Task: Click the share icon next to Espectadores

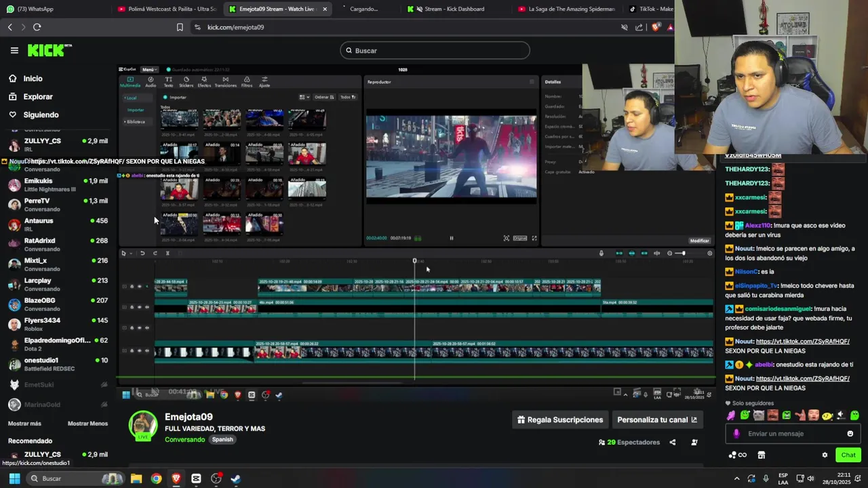Action: [673, 443]
